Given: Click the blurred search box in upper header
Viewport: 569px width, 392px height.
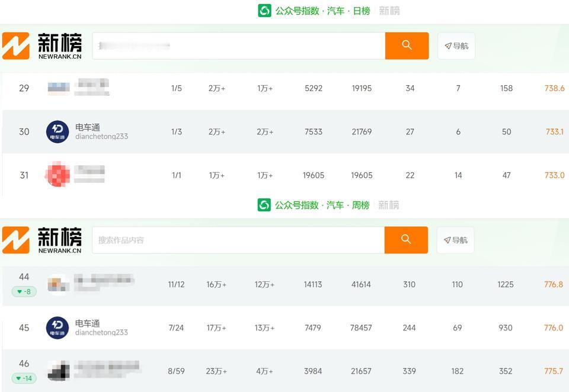Looking at the screenshot, I should pyautogui.click(x=239, y=46).
